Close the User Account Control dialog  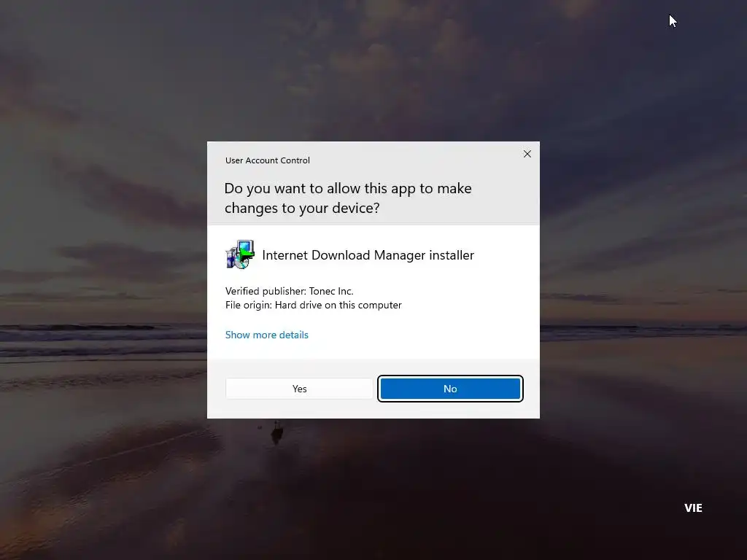(527, 154)
